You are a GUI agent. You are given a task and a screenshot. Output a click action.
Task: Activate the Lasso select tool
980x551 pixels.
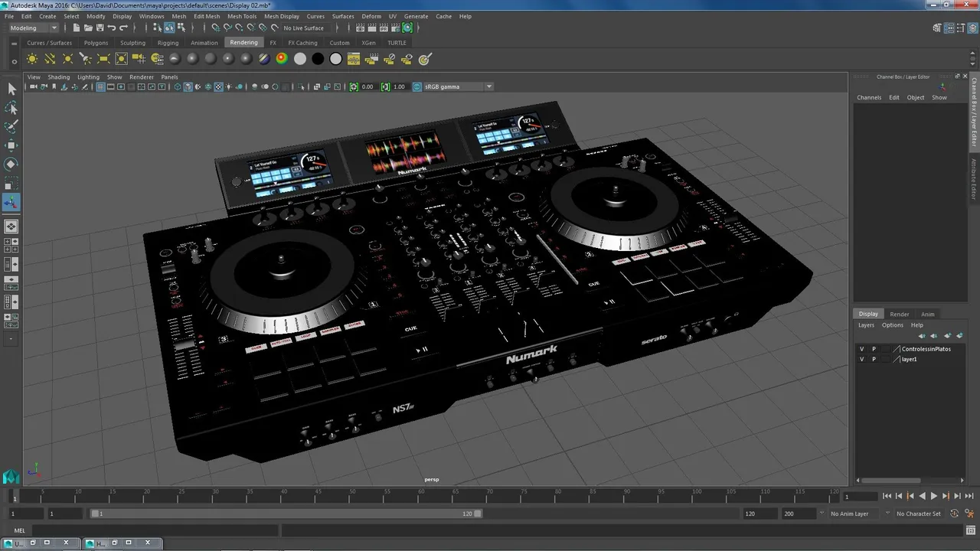pyautogui.click(x=11, y=108)
